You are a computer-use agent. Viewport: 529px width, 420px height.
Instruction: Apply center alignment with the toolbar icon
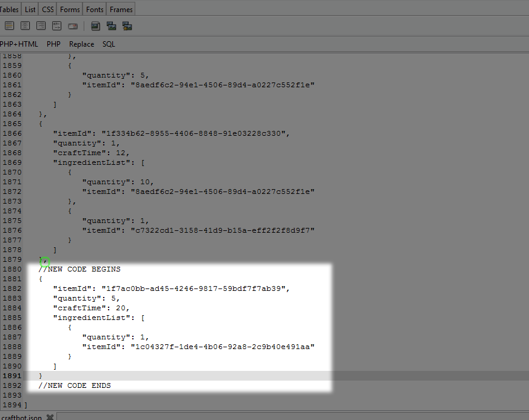[25, 25]
